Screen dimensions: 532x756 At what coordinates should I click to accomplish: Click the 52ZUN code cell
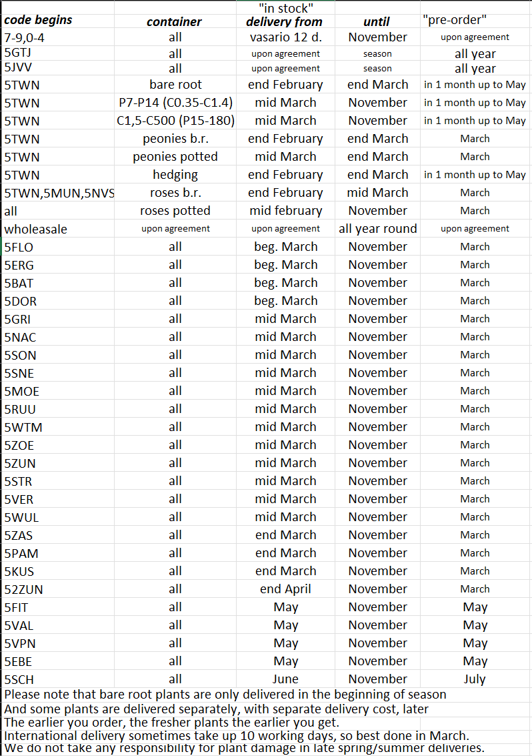[x=23, y=589]
